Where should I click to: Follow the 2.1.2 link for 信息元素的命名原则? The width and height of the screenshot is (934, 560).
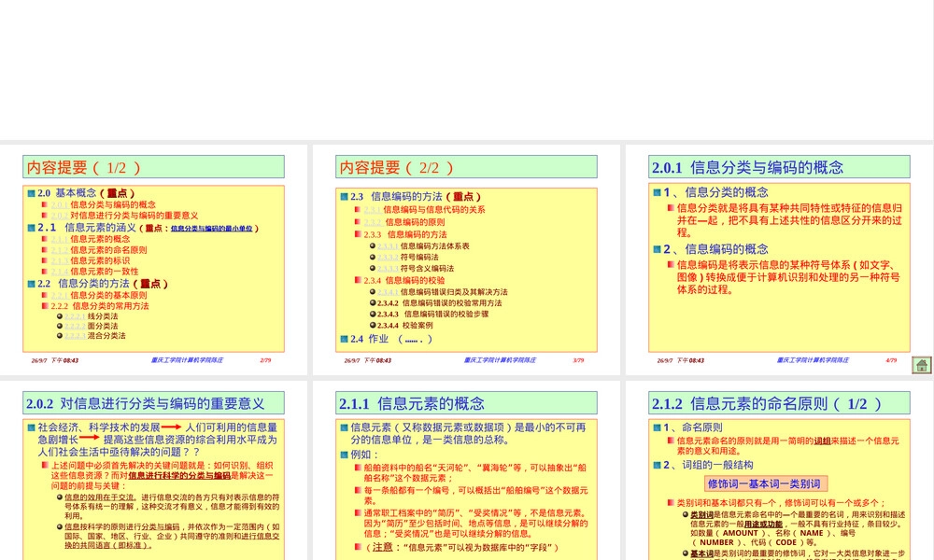pos(60,250)
